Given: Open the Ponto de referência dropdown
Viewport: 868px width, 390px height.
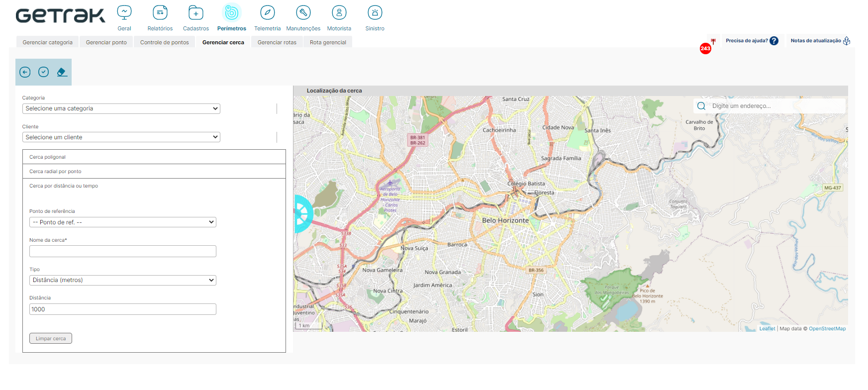Looking at the screenshot, I should click(x=123, y=222).
